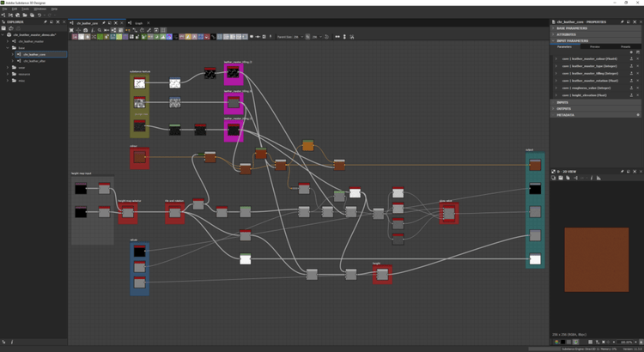Delete the leather_master_colour input parameter
The image size is (644, 352).
coord(638,58)
